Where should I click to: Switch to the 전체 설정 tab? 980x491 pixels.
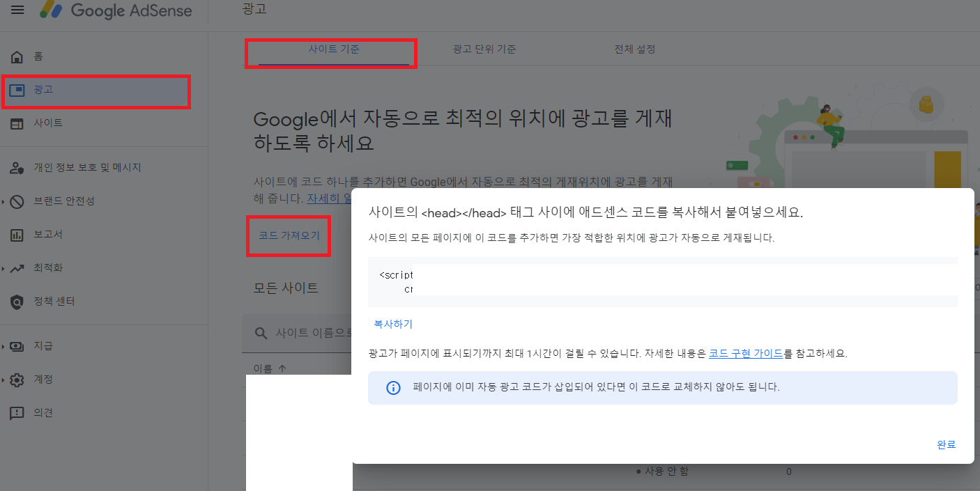tap(635, 49)
